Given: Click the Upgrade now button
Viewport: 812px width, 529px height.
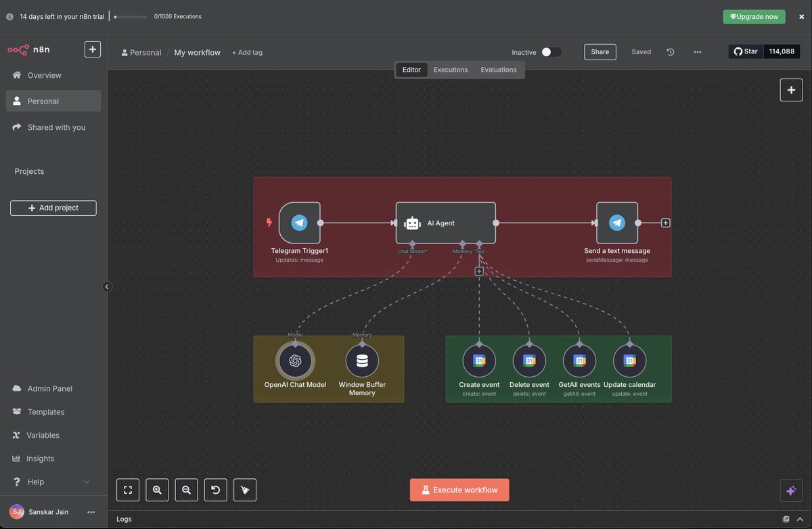Looking at the screenshot, I should pyautogui.click(x=754, y=16).
